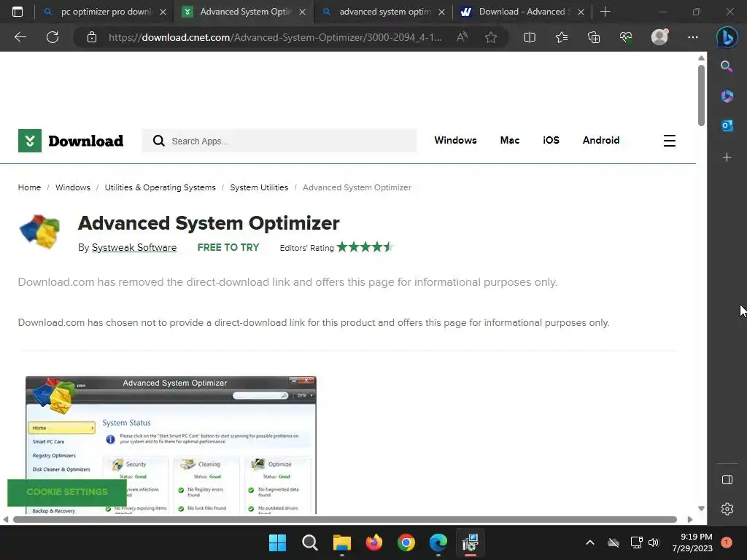Add a new sidebar app
The image size is (747, 560).
[x=727, y=157]
